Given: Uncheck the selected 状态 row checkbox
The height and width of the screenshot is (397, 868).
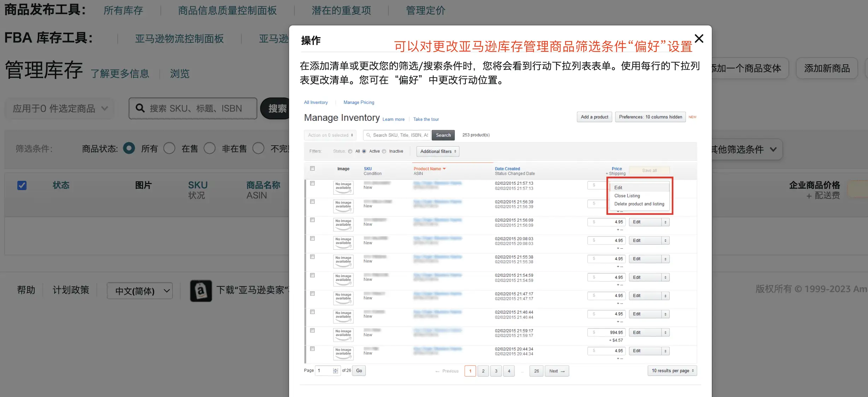Looking at the screenshot, I should click(x=22, y=185).
